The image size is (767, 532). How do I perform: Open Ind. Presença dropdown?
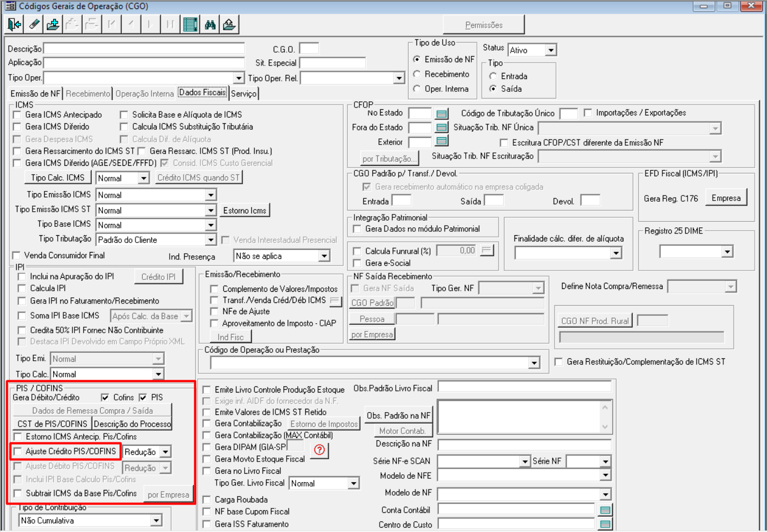coord(324,256)
